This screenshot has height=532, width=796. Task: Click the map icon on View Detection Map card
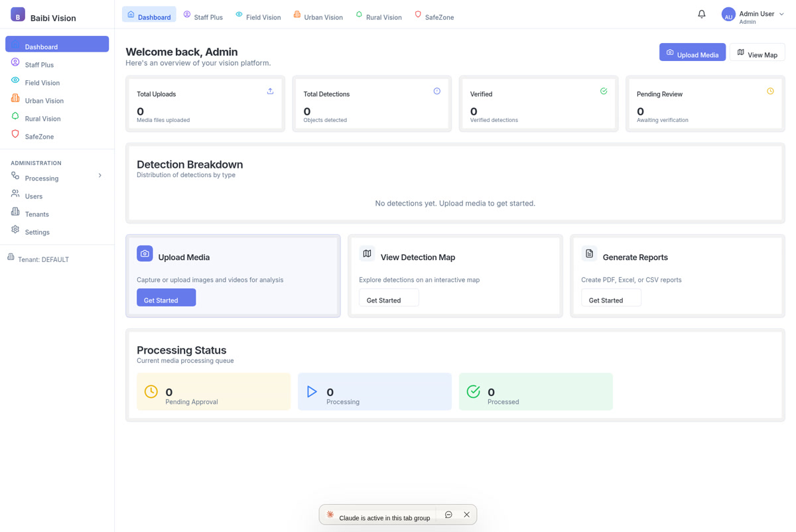(367, 253)
